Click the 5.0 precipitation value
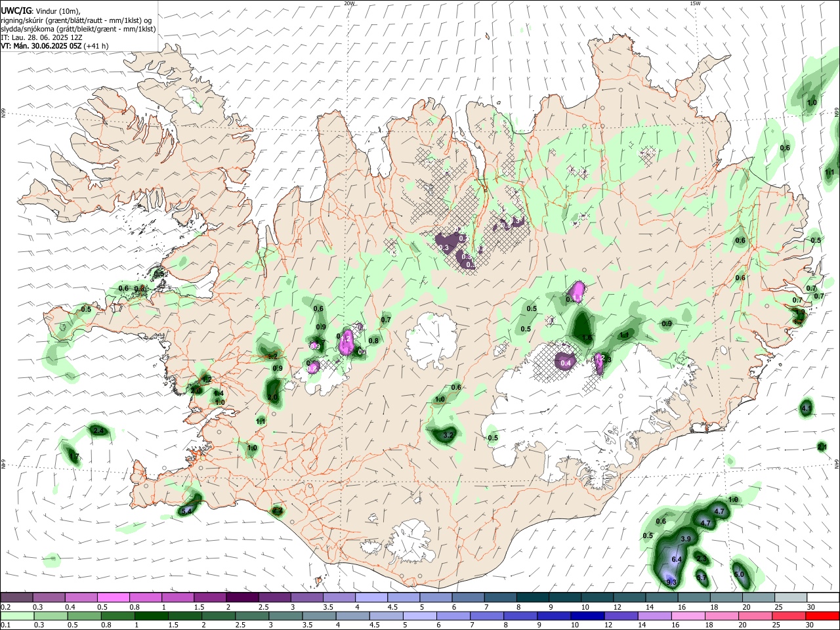This screenshot has height=630, width=840. [x=739, y=574]
